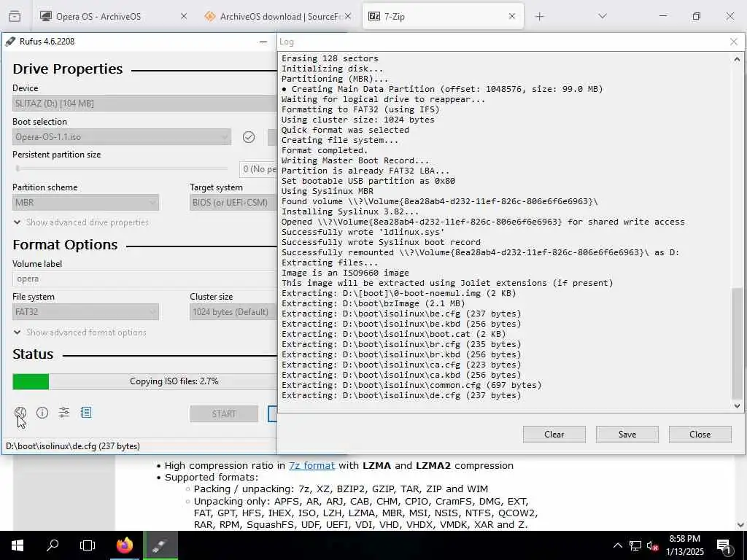
Task: Open the notification center icon
Action: (724, 546)
